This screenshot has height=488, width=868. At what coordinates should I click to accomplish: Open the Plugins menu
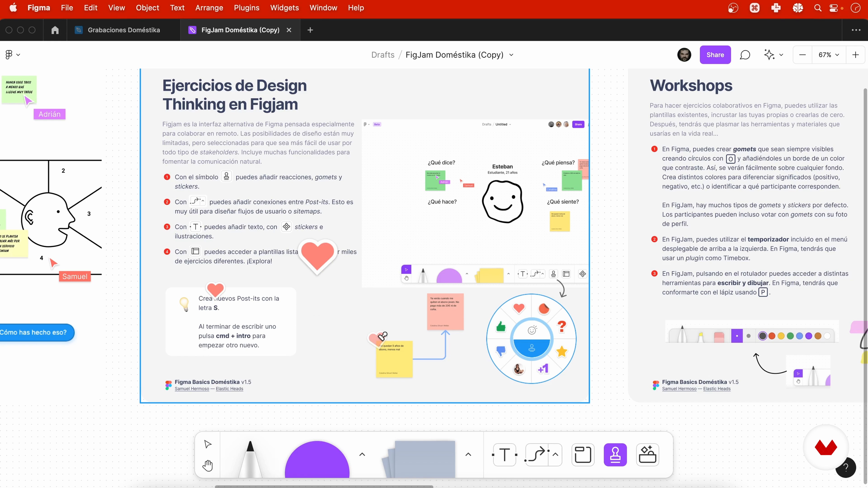246,8
